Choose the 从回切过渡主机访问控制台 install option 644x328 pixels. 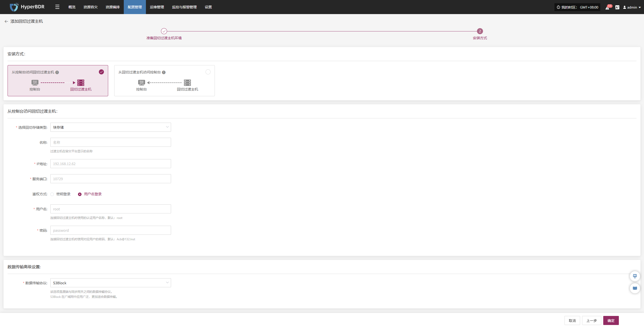164,81
